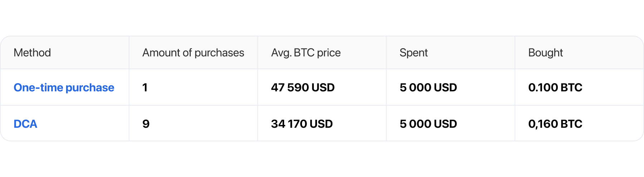Screen dimensions: 644x177
Task: Select the Avg. BTC price header
Action: point(306,53)
